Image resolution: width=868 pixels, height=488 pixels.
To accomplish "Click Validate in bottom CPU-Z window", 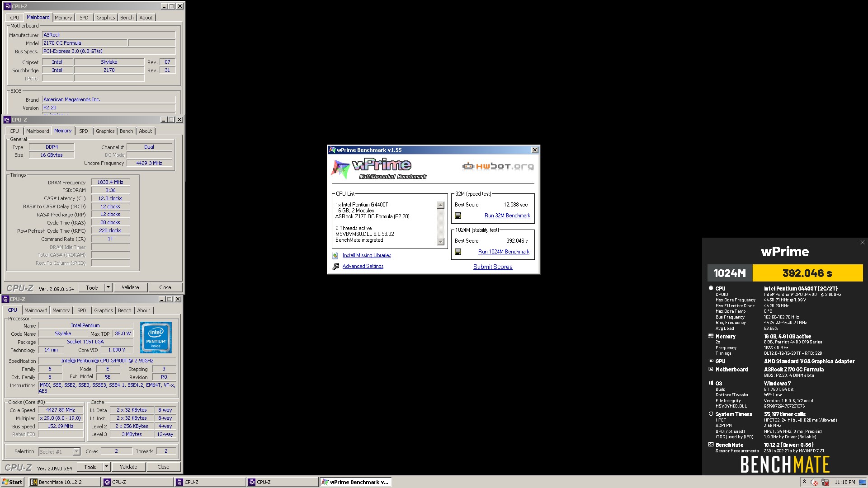I will pyautogui.click(x=128, y=467).
